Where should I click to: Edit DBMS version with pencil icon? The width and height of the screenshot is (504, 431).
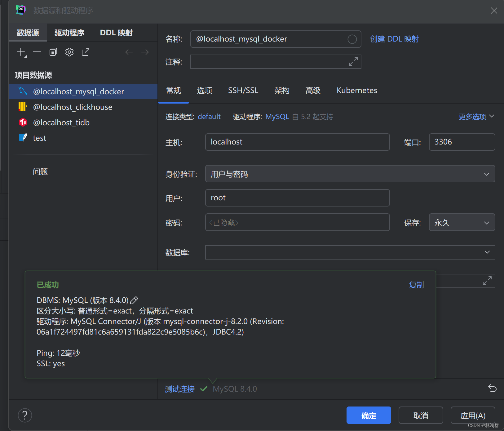click(x=134, y=300)
